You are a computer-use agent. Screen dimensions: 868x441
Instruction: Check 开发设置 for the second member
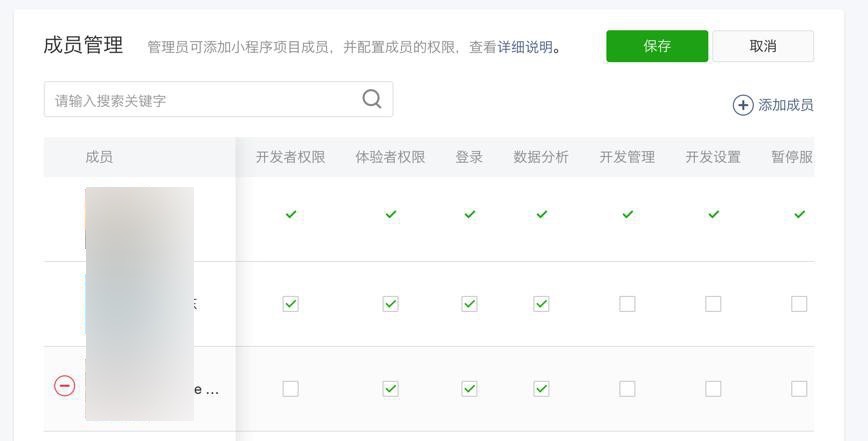(713, 304)
